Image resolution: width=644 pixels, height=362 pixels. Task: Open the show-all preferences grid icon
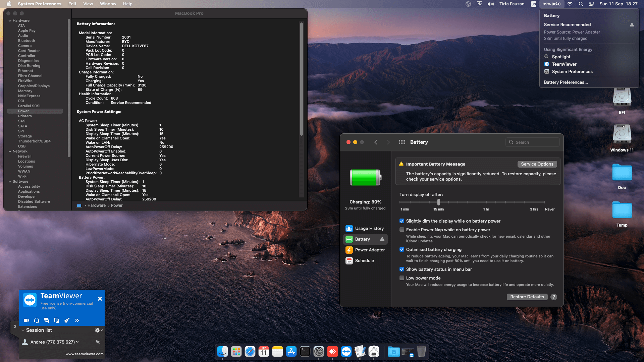click(402, 142)
